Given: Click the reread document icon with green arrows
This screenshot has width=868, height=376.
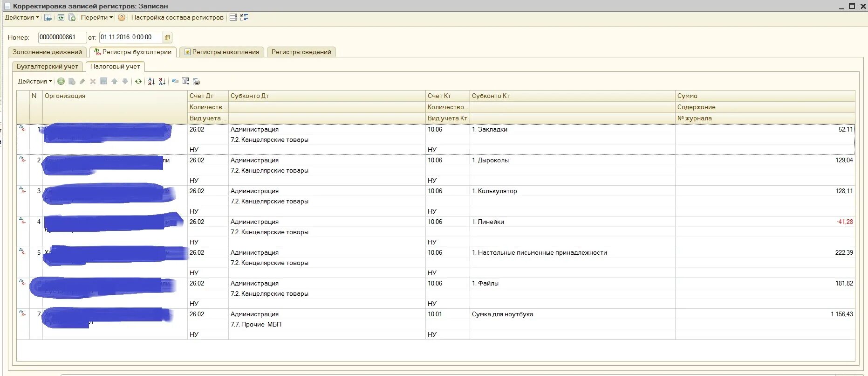Looking at the screenshot, I should coord(61,17).
